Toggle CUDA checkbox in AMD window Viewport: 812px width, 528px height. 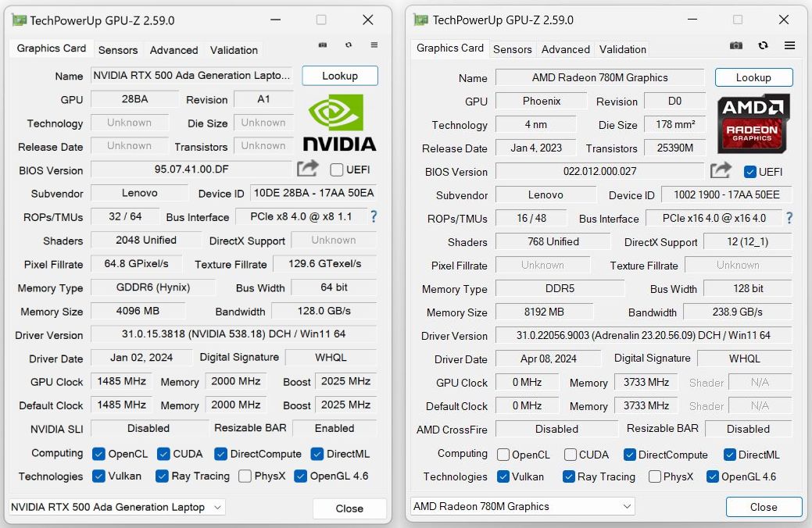tap(571, 455)
